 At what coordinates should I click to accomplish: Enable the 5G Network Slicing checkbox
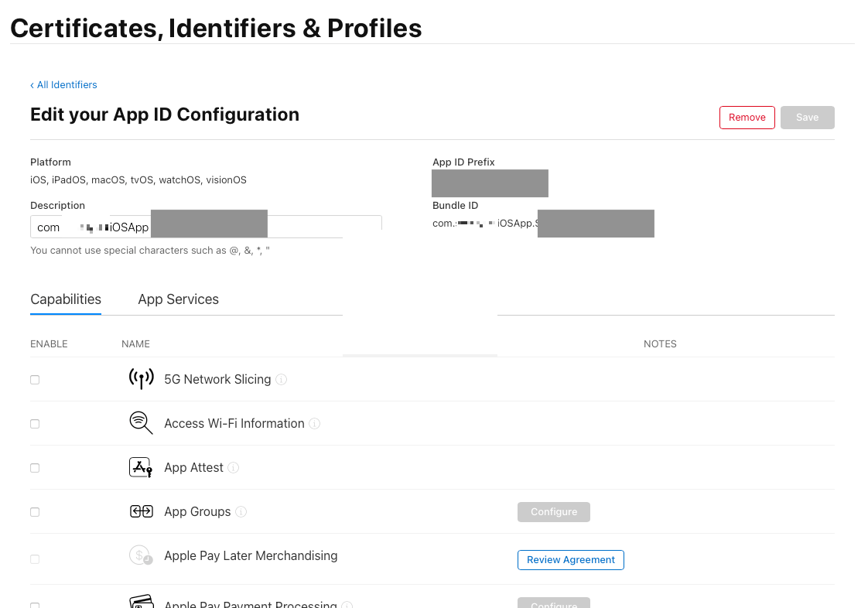click(x=35, y=380)
